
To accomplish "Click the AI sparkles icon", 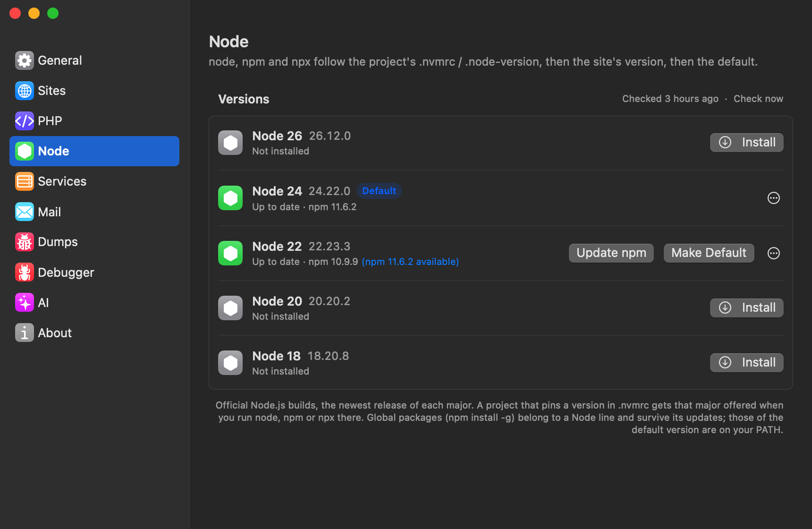I will [25, 302].
